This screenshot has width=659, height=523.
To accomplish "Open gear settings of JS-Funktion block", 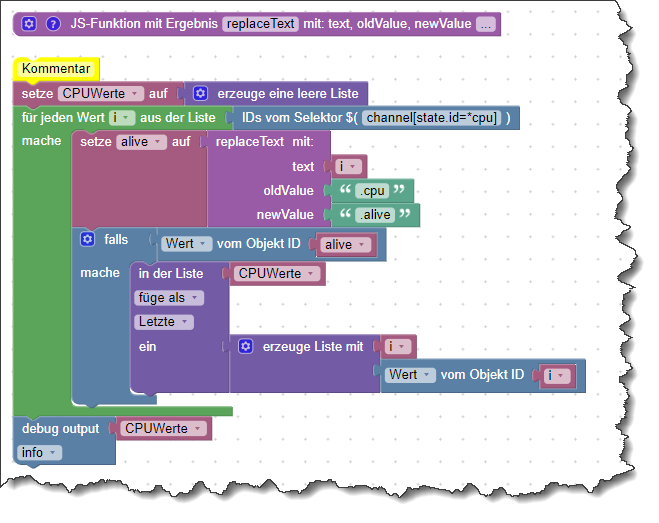I will pos(29,24).
